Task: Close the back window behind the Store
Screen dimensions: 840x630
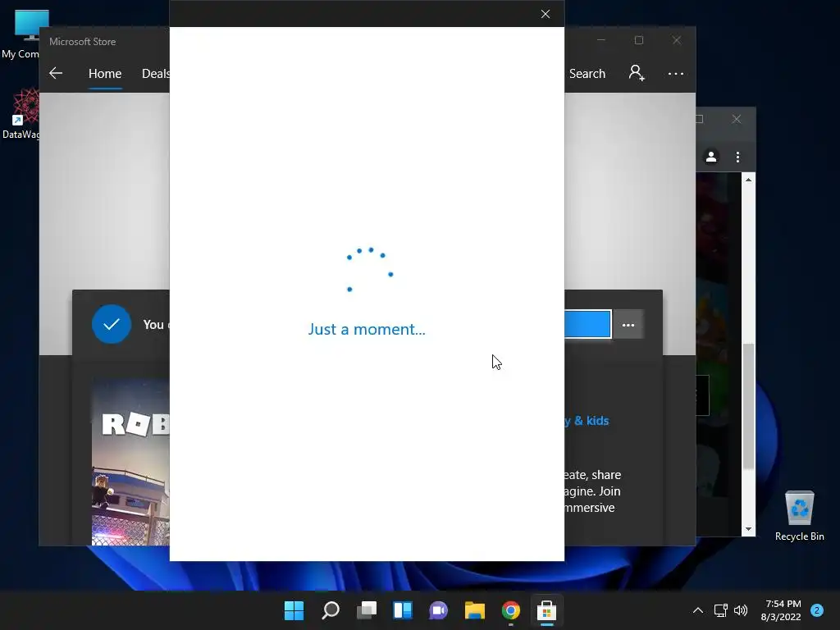Action: tap(737, 119)
